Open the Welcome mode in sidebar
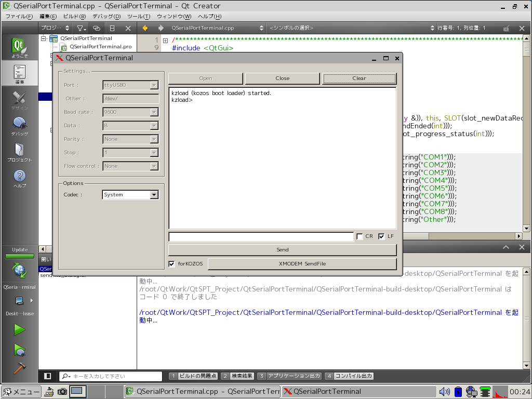Screen dimensions: 532x399 [19, 47]
